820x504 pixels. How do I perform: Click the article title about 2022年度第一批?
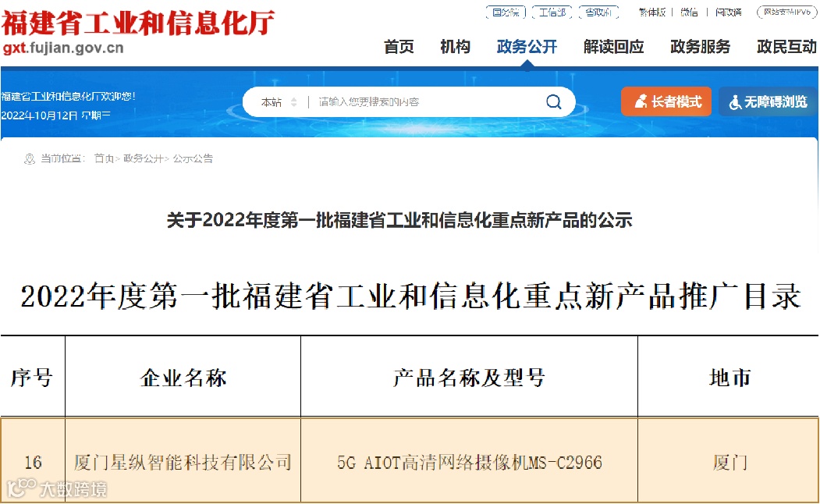399,220
